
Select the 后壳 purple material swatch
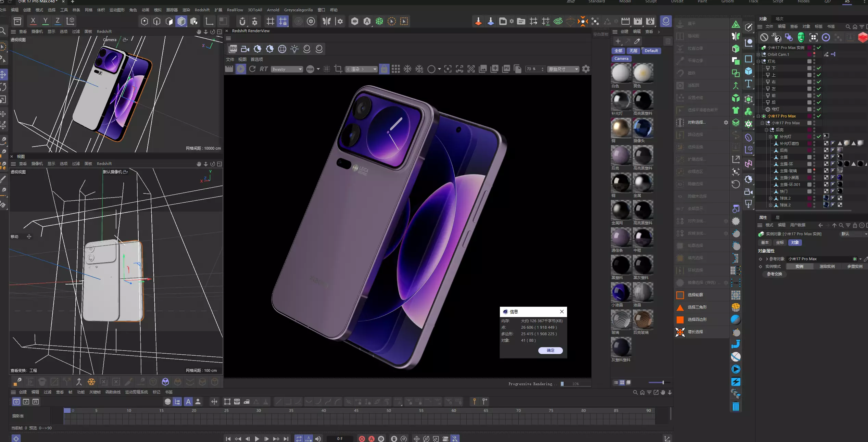point(621,155)
